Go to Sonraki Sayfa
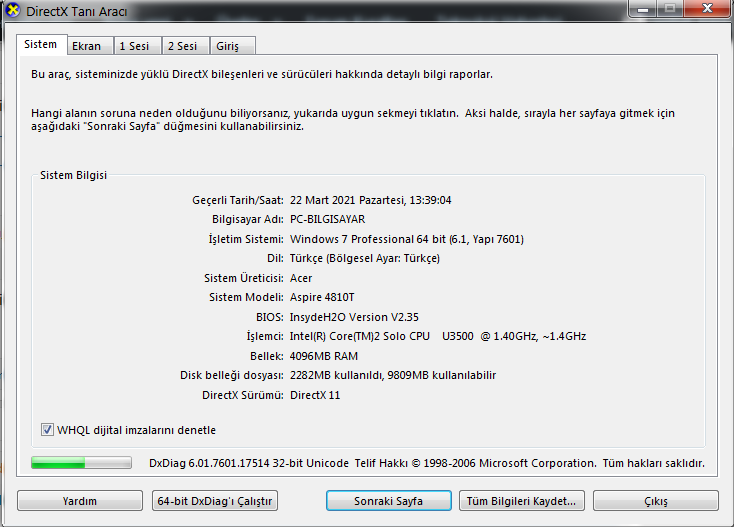The image size is (734, 527). (389, 501)
